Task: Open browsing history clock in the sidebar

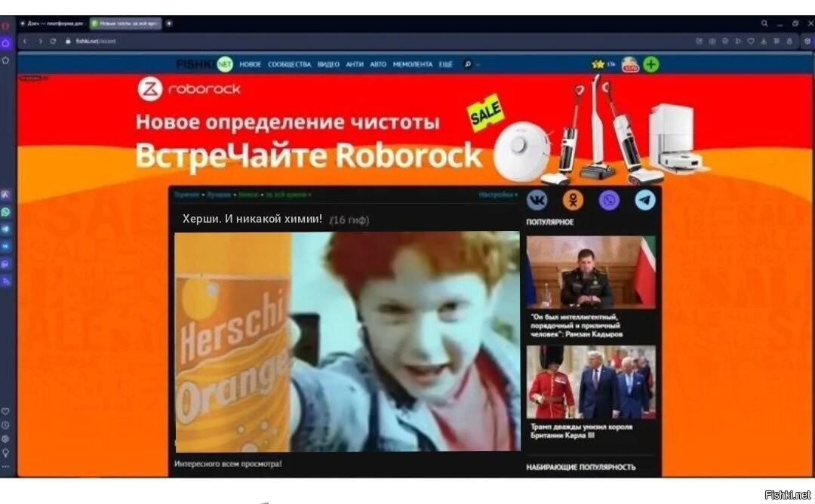Action: coord(6,425)
